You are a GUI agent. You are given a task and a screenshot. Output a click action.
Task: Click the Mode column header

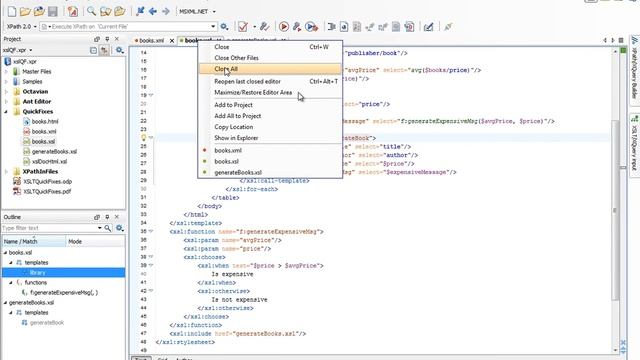(95, 242)
